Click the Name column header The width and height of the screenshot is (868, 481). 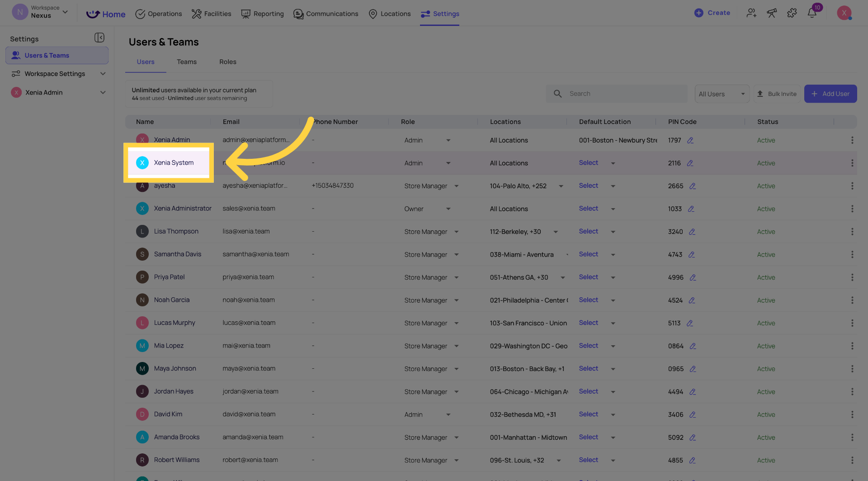point(145,122)
